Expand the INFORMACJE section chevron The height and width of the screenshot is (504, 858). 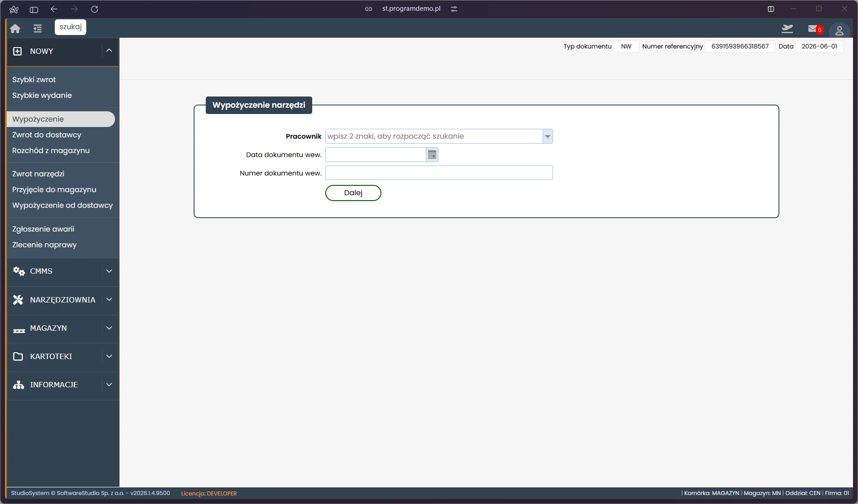click(x=109, y=385)
